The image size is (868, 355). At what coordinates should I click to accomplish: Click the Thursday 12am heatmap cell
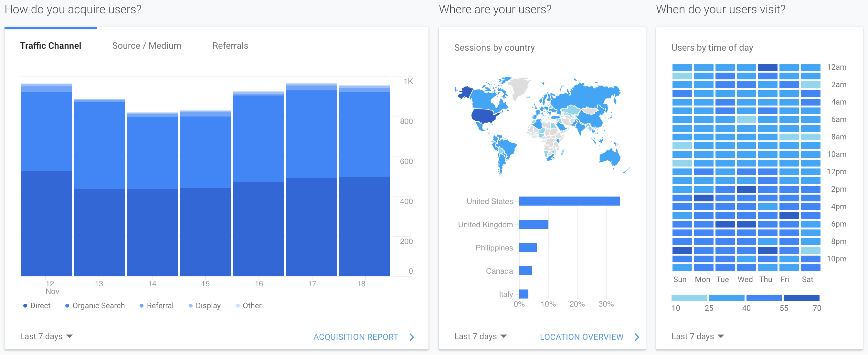point(768,67)
